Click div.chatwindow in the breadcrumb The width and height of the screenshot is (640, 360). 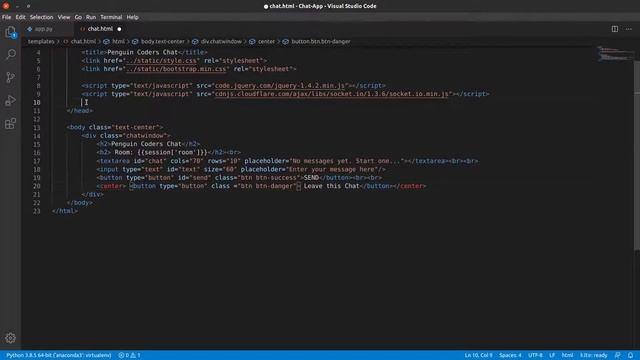pyautogui.click(x=221, y=41)
